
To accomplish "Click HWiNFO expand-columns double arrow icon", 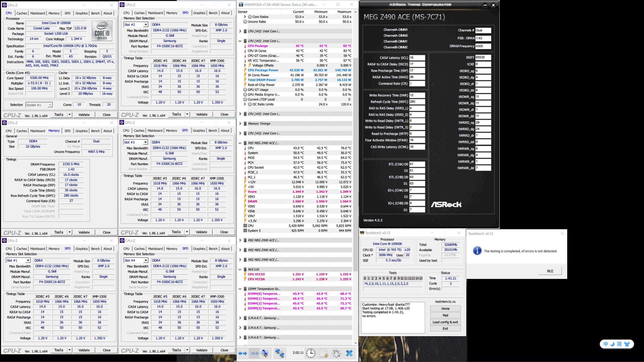I will pyautogui.click(x=243, y=353).
